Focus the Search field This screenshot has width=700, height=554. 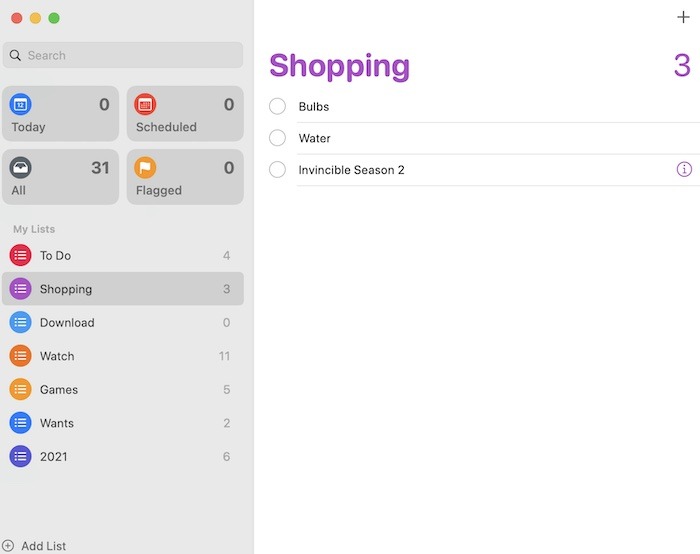123,55
